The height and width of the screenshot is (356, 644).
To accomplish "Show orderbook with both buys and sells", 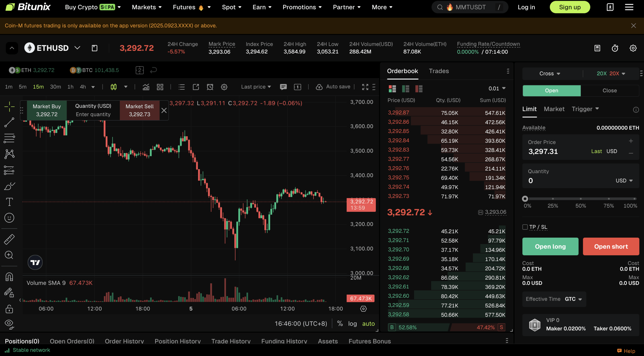I will coord(392,88).
